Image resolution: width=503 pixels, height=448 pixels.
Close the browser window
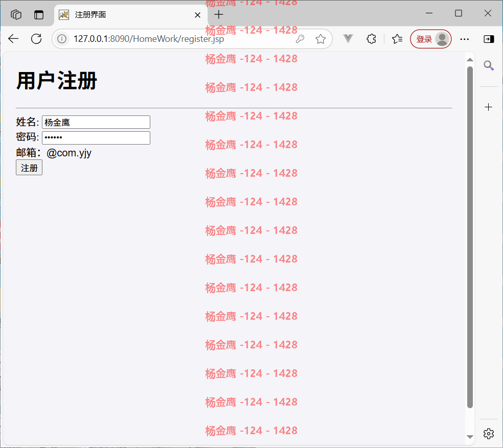tap(488, 13)
